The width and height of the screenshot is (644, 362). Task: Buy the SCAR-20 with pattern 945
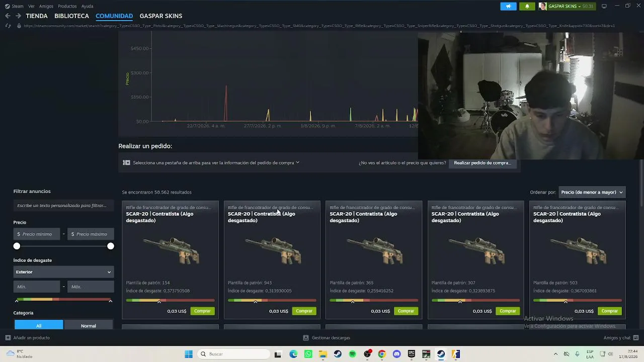(304, 311)
